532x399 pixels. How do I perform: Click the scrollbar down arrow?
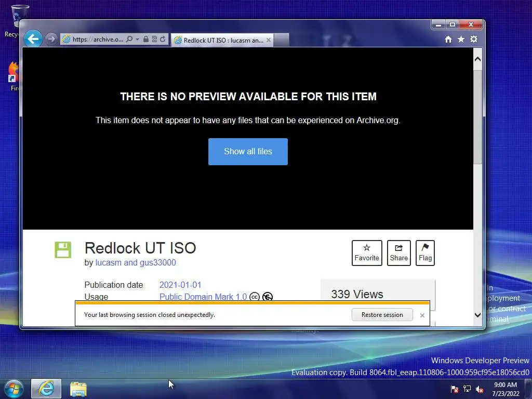pos(478,315)
